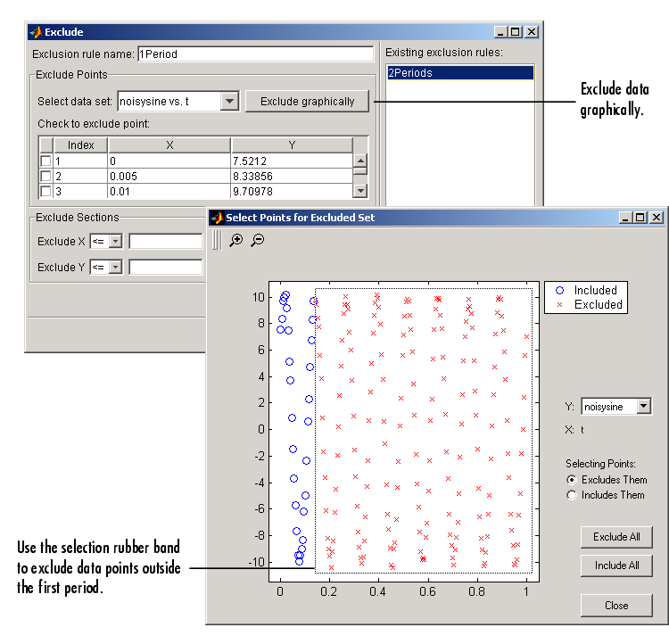
Task: Open the Exclude X operator dropdown
Action: coord(115,242)
